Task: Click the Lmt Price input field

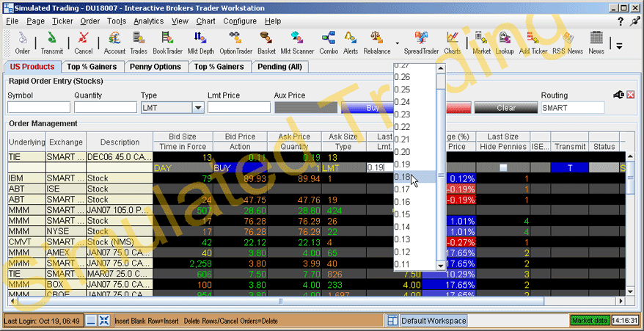Action: pos(239,108)
